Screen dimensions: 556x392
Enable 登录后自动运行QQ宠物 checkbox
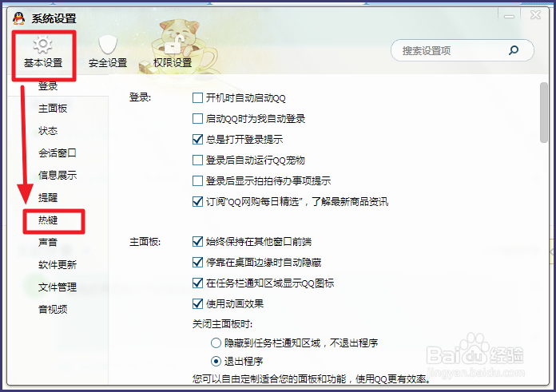(x=197, y=160)
